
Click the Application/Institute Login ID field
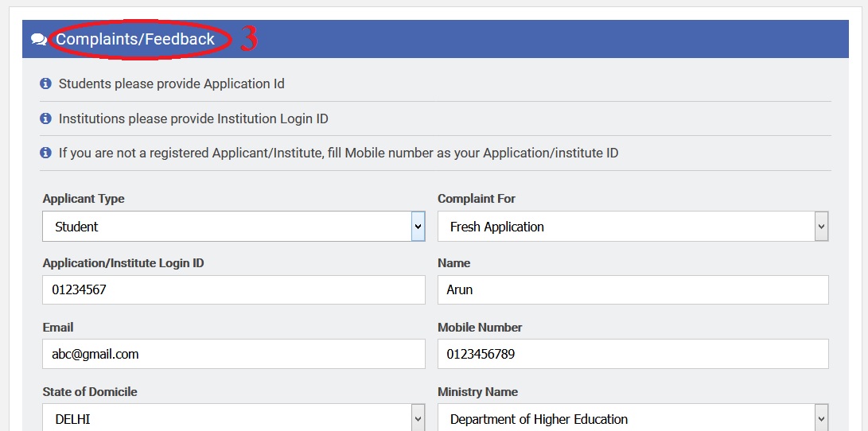(x=234, y=289)
